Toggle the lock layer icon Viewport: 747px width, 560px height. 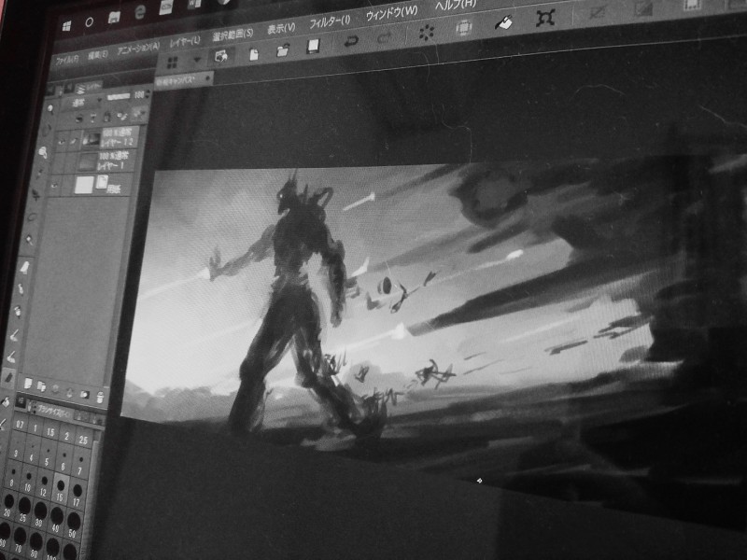[106, 116]
